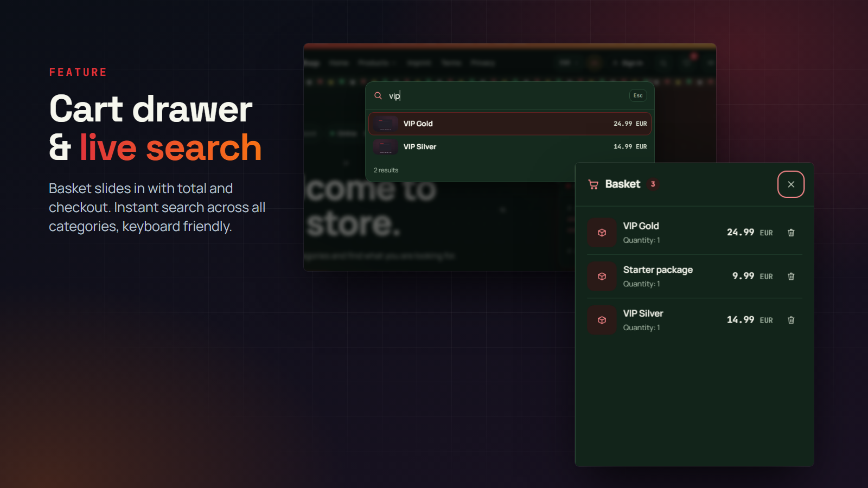The height and width of the screenshot is (488, 868).
Task: Select VIP Silver search result
Action: coord(510,147)
